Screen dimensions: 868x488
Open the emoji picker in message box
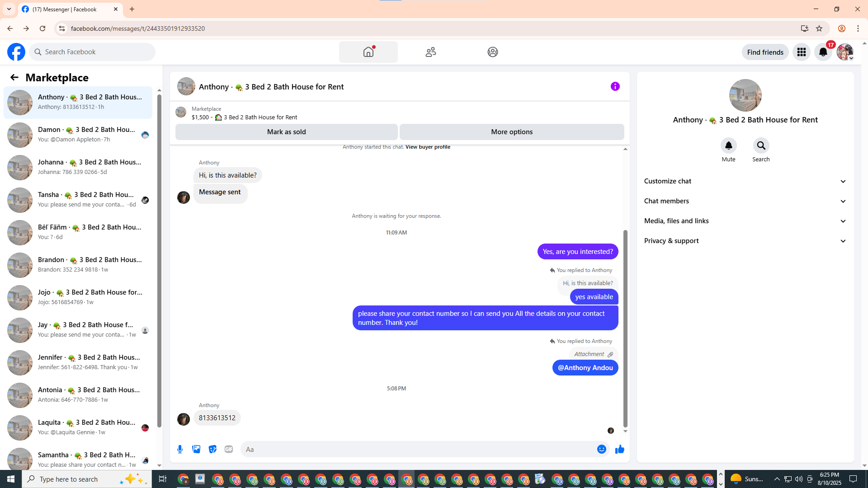click(x=601, y=449)
